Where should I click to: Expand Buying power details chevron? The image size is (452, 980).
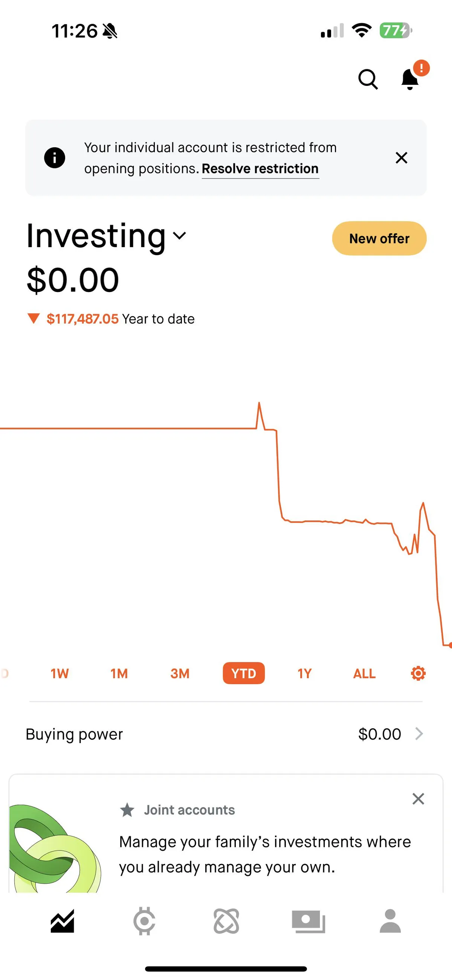(419, 734)
